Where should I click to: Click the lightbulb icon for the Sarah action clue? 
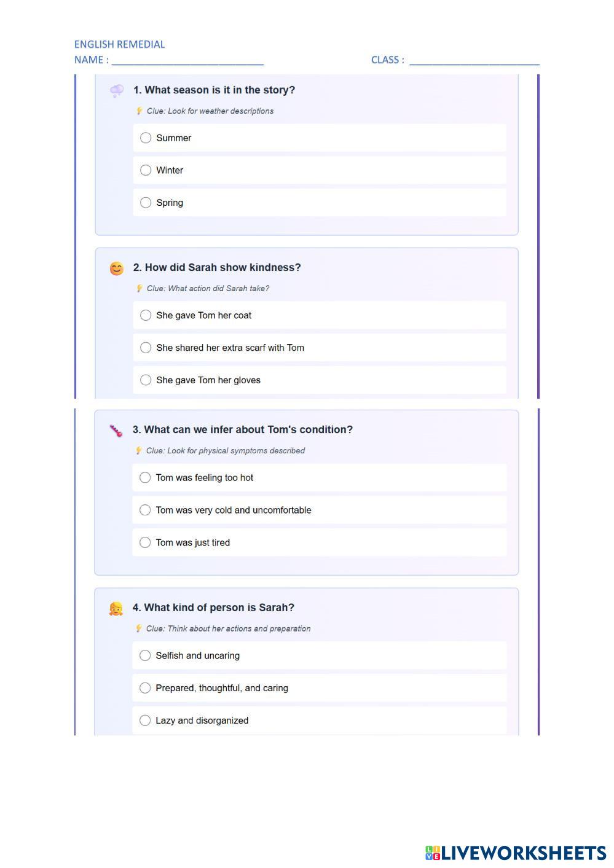[x=140, y=289]
